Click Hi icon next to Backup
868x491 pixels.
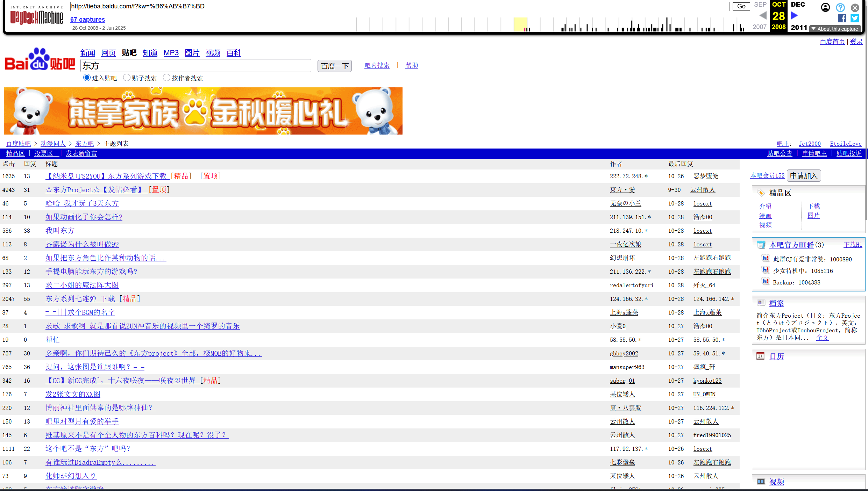pos(766,282)
